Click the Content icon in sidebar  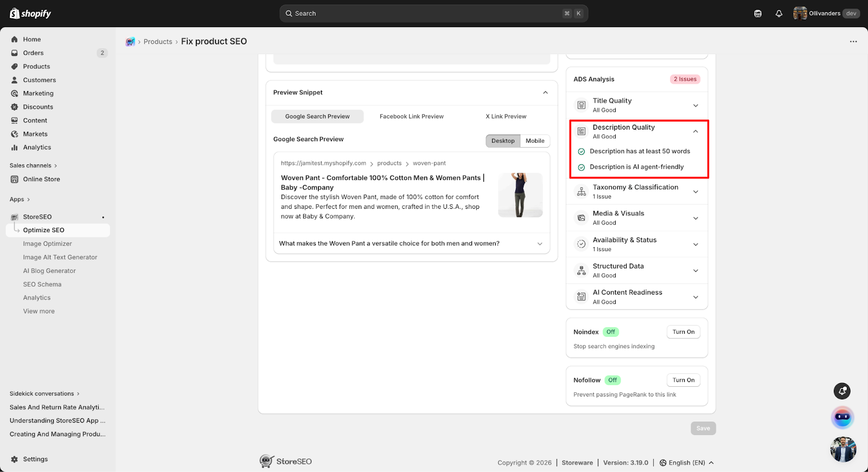[15, 120]
